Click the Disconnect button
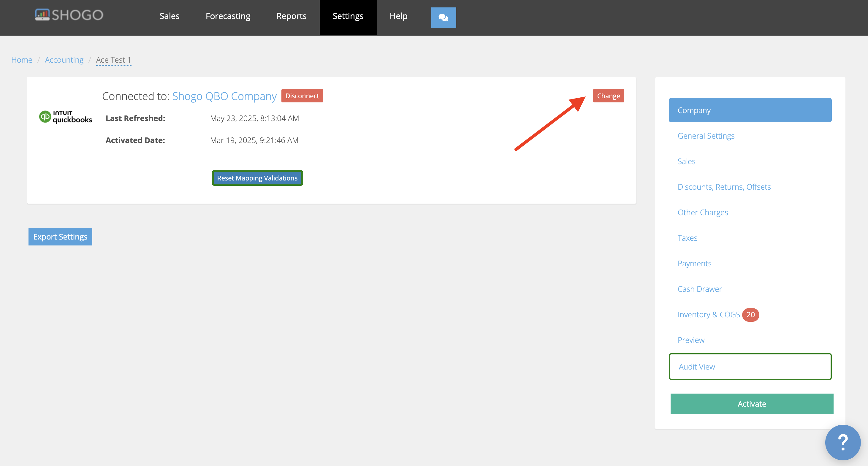 (302, 96)
